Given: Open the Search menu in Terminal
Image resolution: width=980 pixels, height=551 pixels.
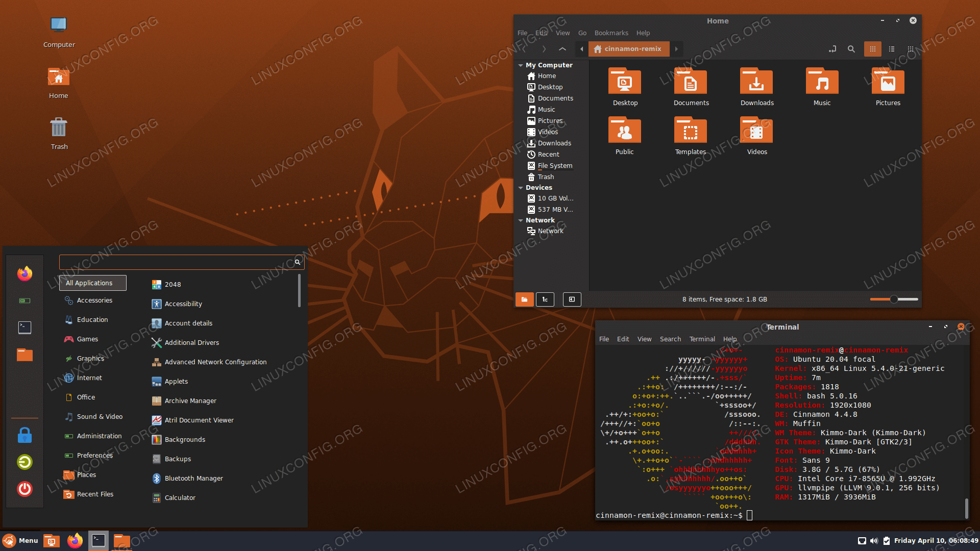Looking at the screenshot, I should (670, 339).
